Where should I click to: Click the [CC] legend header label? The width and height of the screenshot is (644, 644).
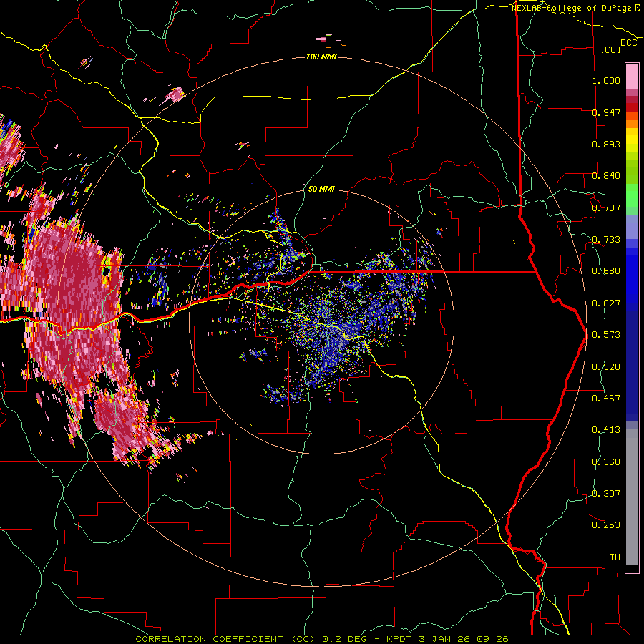point(611,49)
